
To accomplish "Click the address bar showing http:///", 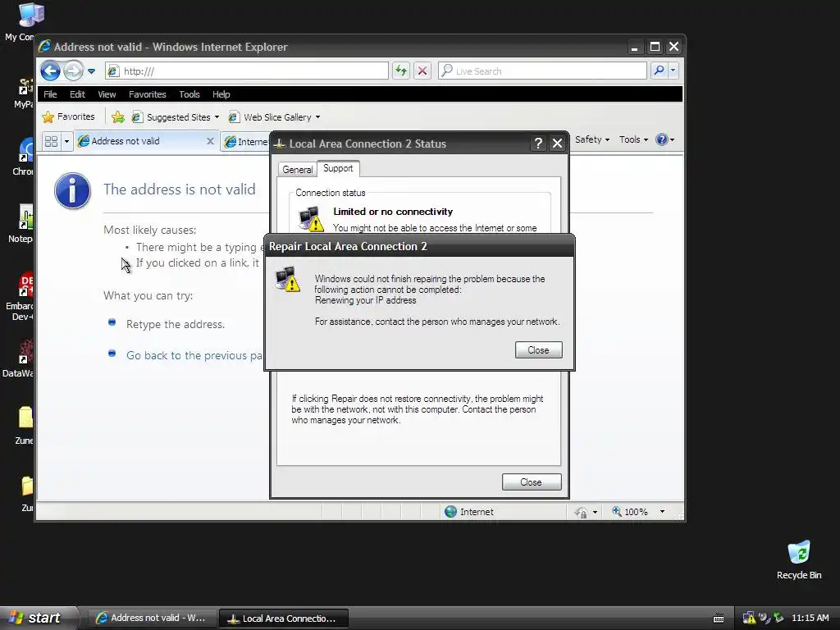I will (247, 71).
